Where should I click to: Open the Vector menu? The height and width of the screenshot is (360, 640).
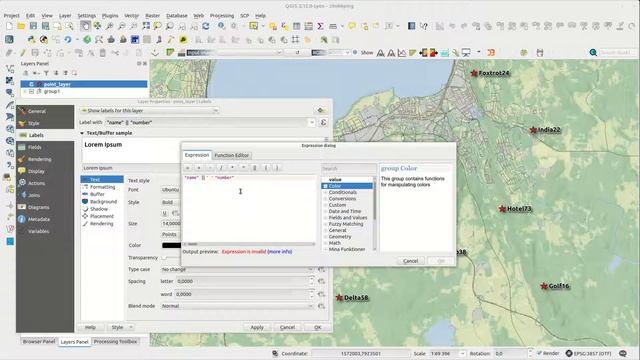131,16
